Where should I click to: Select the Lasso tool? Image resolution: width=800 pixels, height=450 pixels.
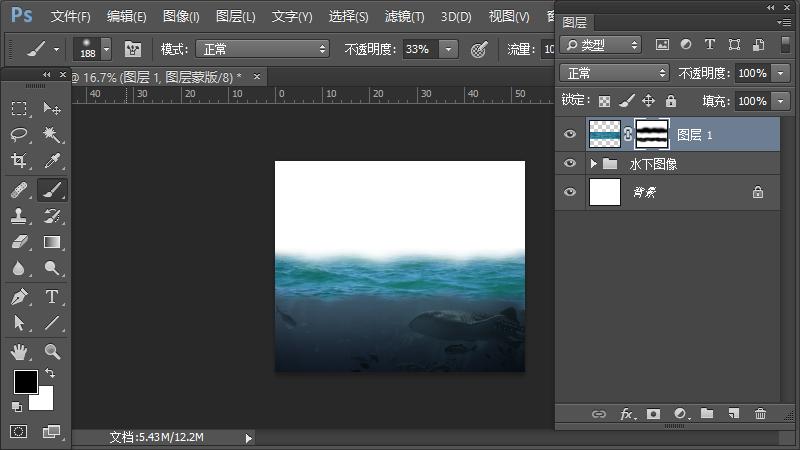[x=19, y=135]
